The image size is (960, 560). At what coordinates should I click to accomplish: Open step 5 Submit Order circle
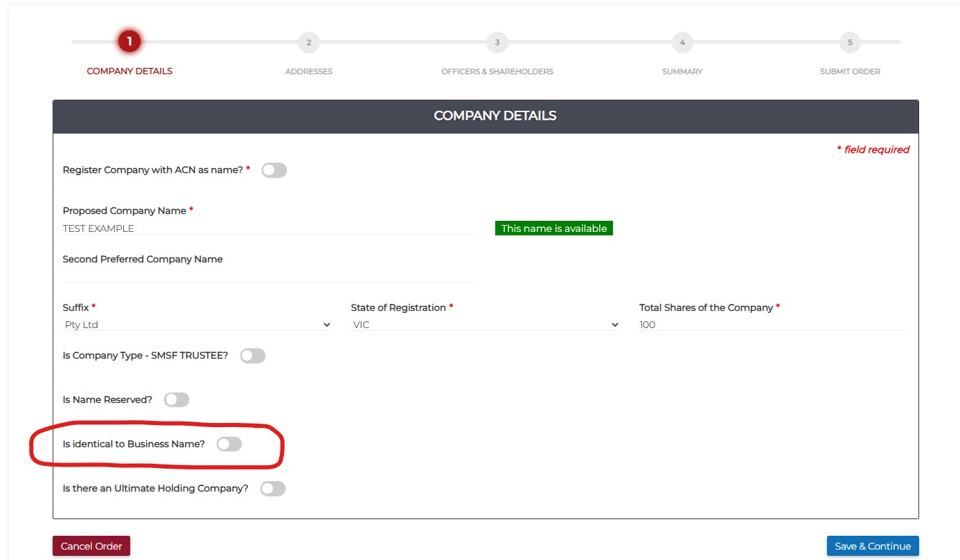[x=850, y=43]
